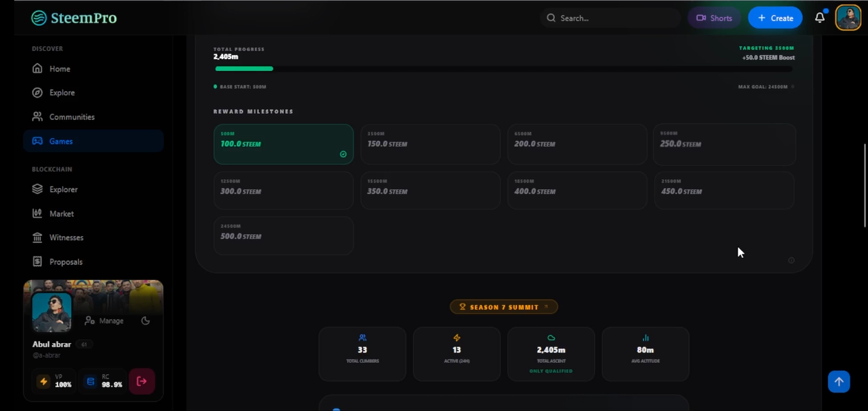The height and width of the screenshot is (411, 868).
Task: Click the 2,405m total progress value
Action: [226, 57]
